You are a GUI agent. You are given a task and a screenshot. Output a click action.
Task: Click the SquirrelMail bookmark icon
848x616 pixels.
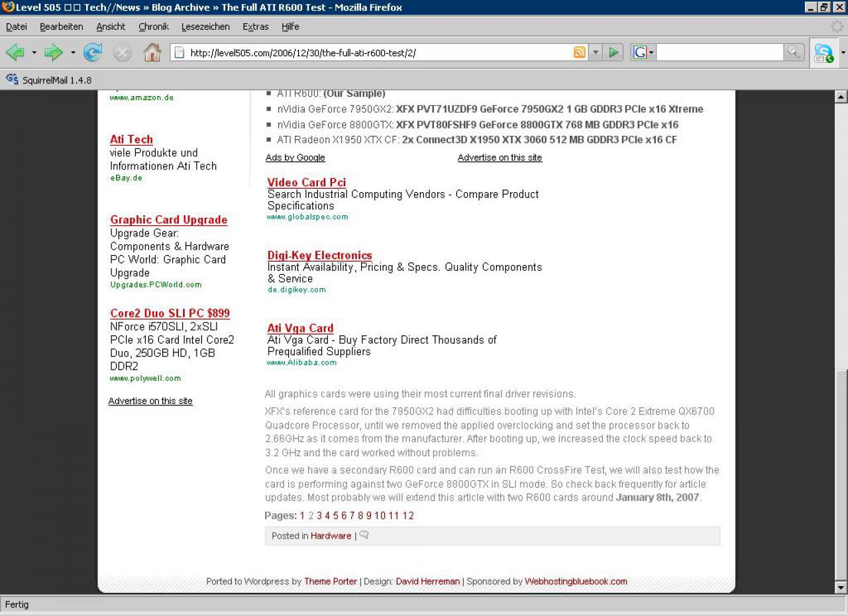[12, 79]
